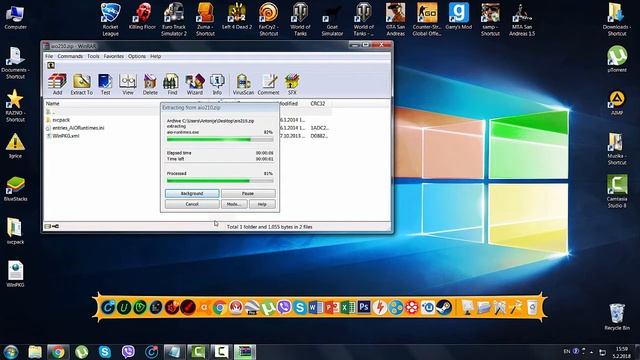The image size is (640, 360).
Task: Click the svcpack folder on the desktop
Action: pos(16,231)
